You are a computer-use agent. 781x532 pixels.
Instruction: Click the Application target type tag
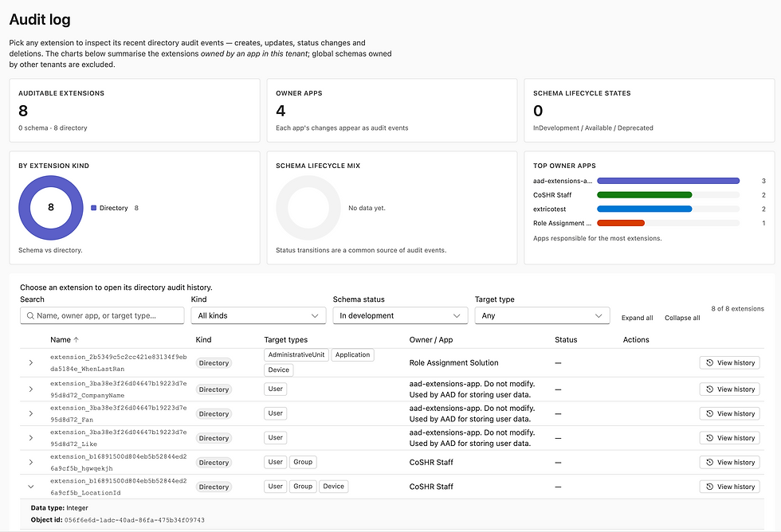[352, 355]
